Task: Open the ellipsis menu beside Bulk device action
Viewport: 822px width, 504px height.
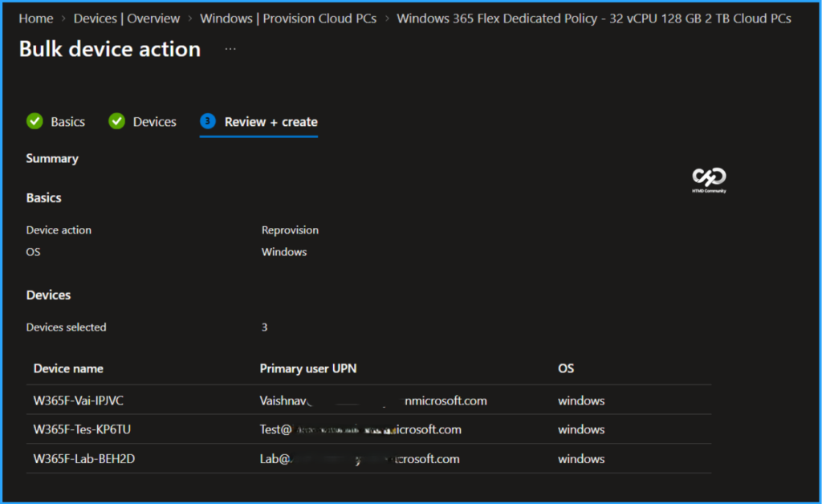Action: pyautogui.click(x=230, y=49)
